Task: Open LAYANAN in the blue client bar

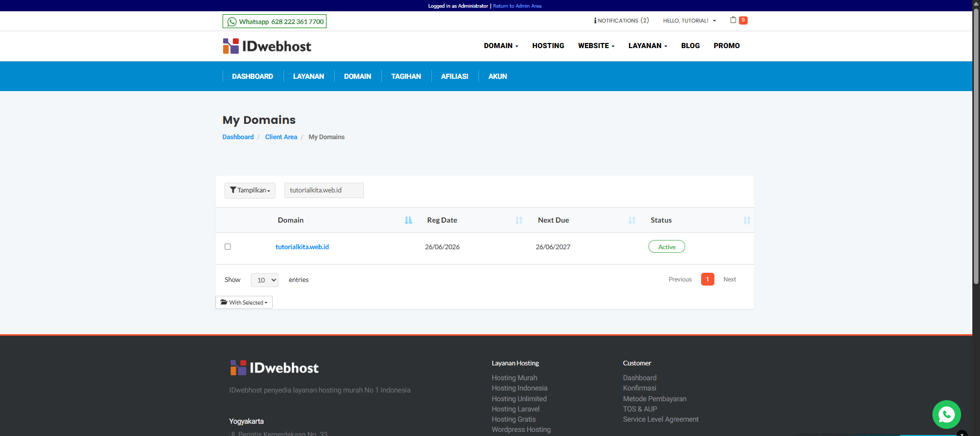Action: click(309, 76)
